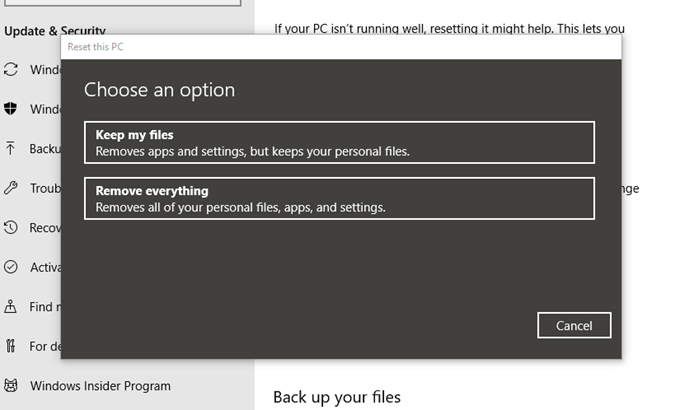Click the Find my device person icon
The height and width of the screenshot is (410, 680).
12,307
